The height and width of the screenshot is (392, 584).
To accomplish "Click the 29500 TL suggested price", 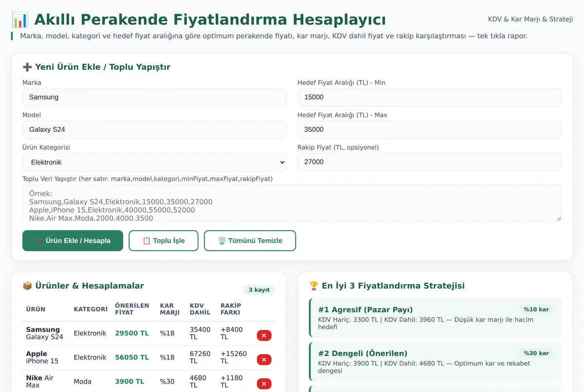I will coord(132,334).
